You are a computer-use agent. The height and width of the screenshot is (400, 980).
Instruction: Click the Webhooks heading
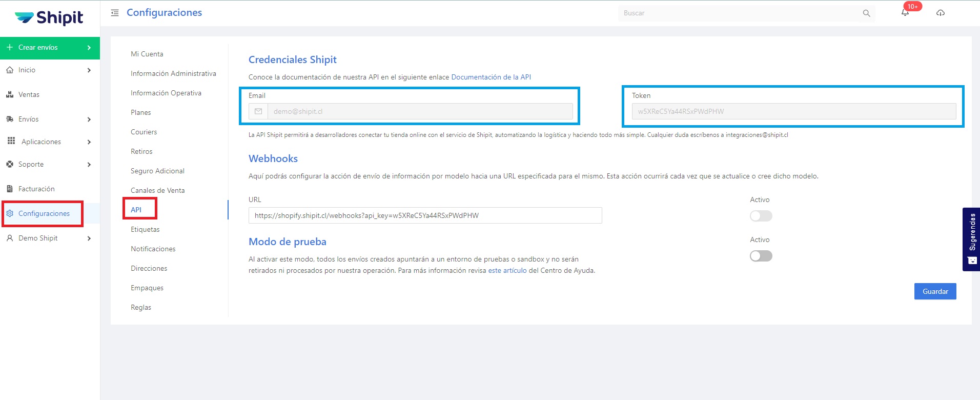273,158
